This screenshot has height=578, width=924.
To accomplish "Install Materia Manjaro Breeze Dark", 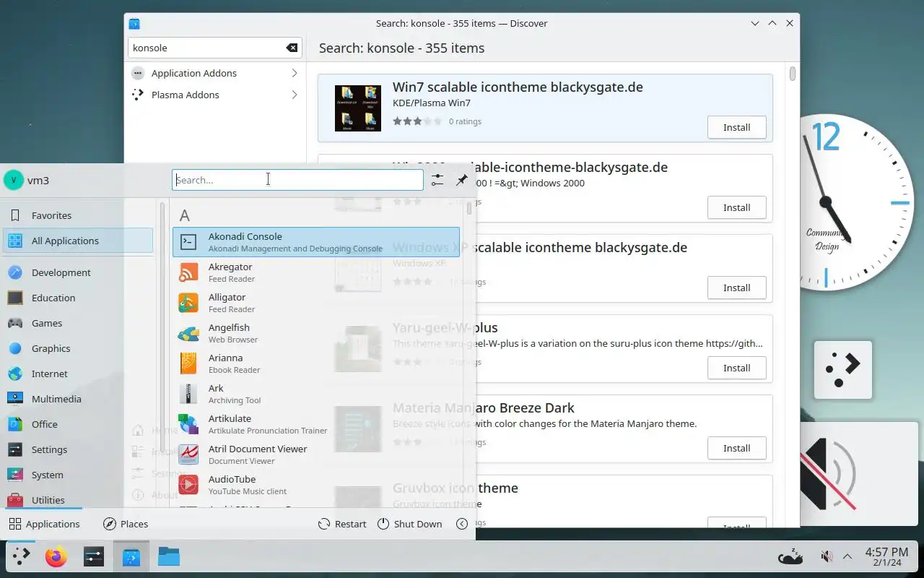I will [736, 448].
